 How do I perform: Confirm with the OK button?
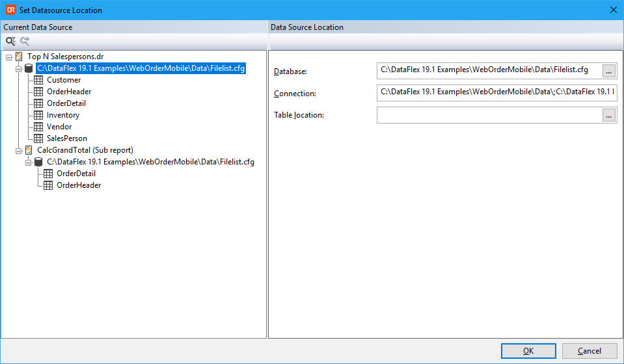tap(528, 351)
